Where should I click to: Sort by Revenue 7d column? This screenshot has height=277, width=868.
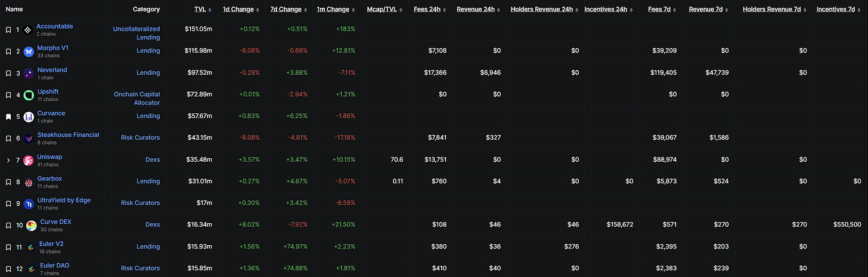708,10
